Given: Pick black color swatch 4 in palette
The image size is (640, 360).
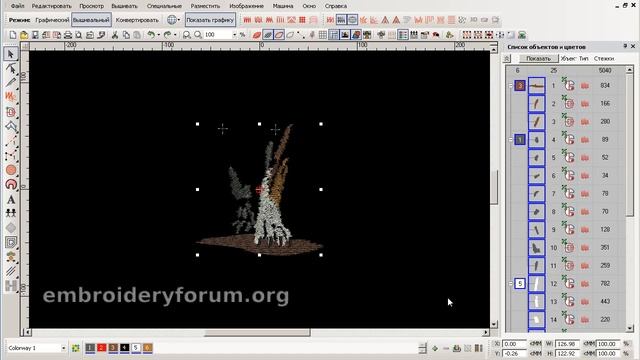Looking at the screenshot, I should [x=124, y=348].
